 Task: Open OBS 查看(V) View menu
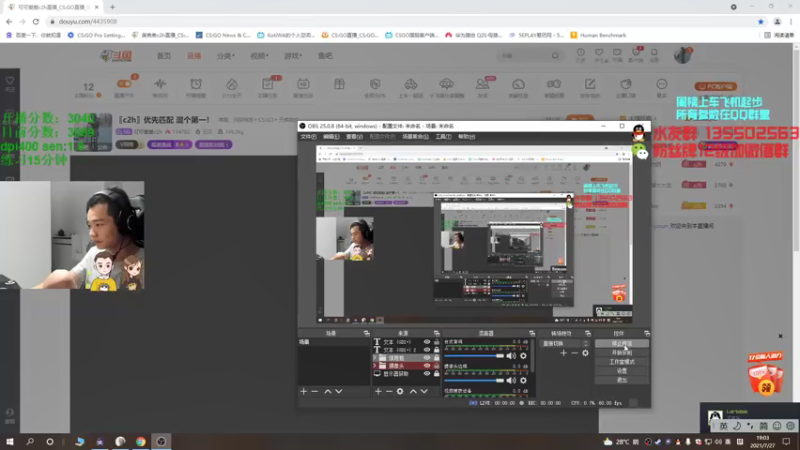354,137
